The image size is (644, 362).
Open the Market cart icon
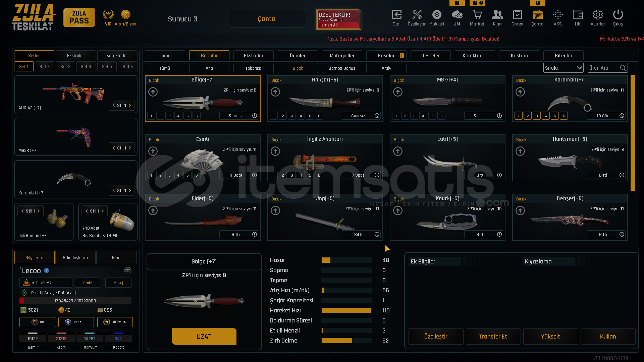[x=477, y=15]
